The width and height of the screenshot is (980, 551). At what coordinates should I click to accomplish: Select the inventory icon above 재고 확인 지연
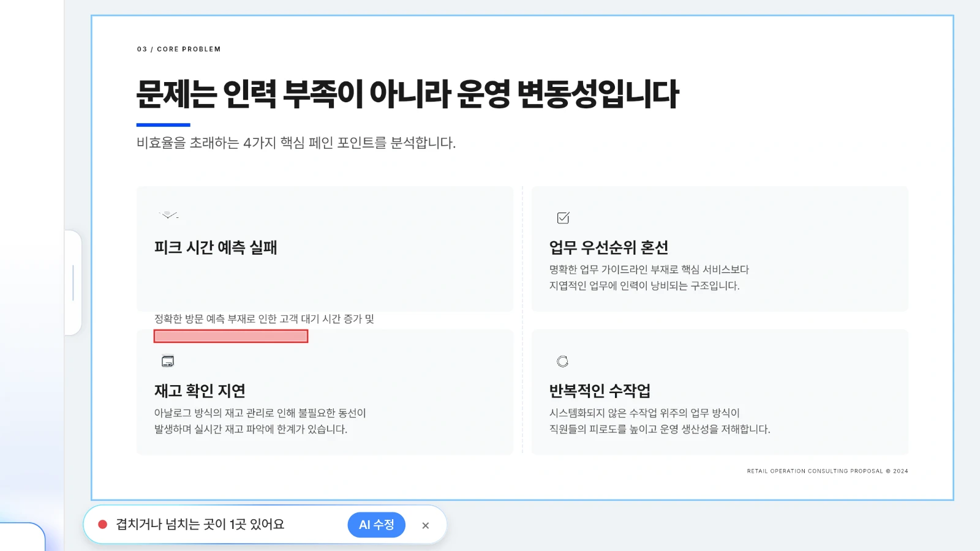168,361
